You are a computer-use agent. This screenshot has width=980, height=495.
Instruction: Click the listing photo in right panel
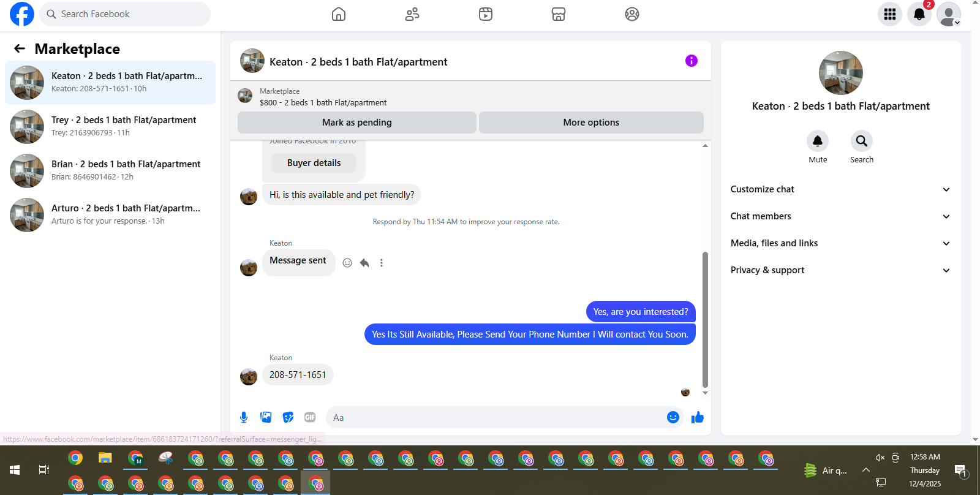(841, 73)
